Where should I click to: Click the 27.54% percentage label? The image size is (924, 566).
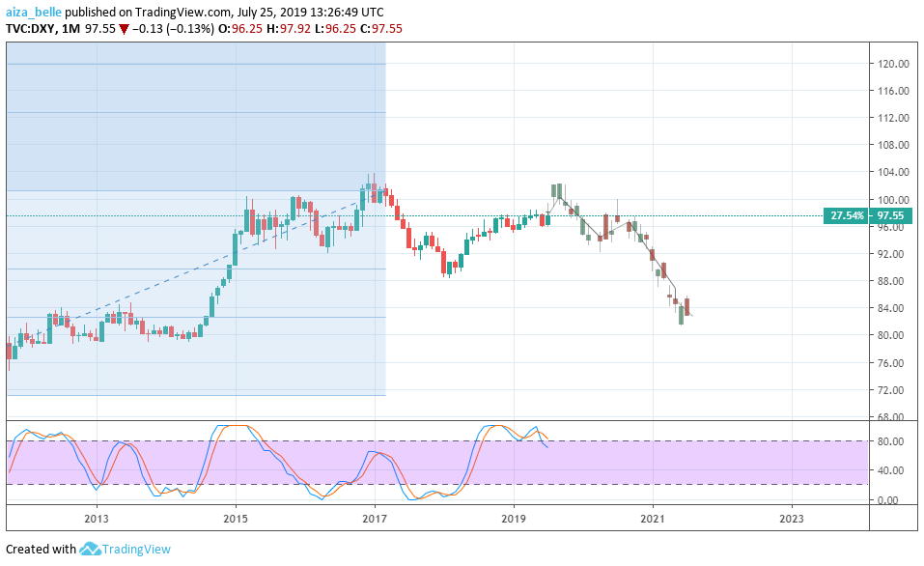coord(847,215)
